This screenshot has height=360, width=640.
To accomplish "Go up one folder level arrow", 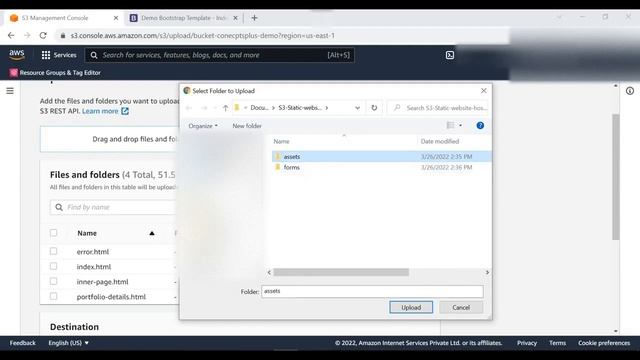I will pyautogui.click(x=225, y=108).
